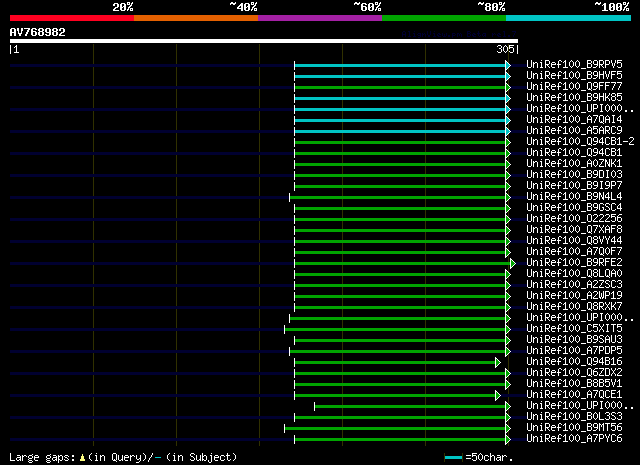
Task: Select the UniRef100_A2ZSC3 label
Action: pyautogui.click(x=574, y=285)
